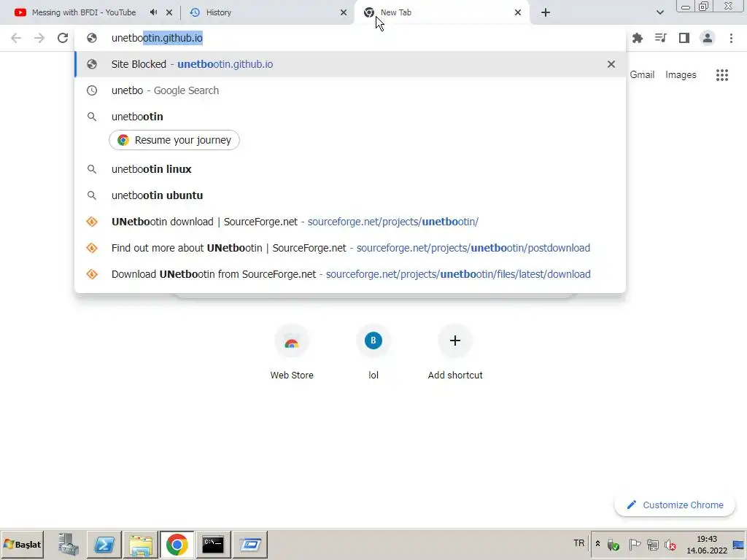Open the Run dialog taskbar icon
747x560 pixels.
click(250, 544)
